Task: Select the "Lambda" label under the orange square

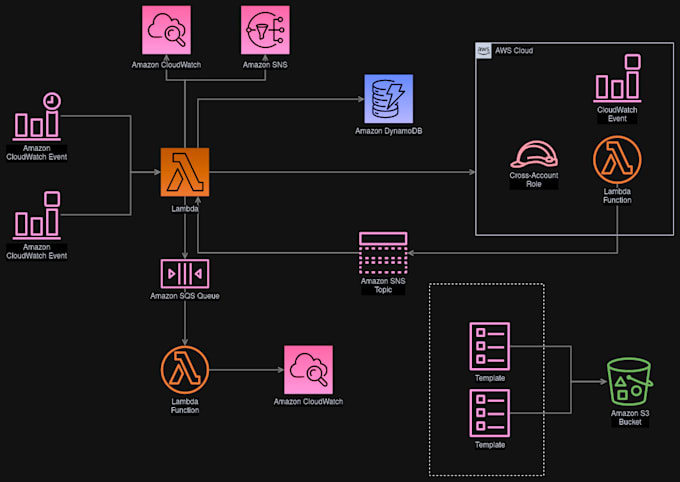Action: coord(185,209)
